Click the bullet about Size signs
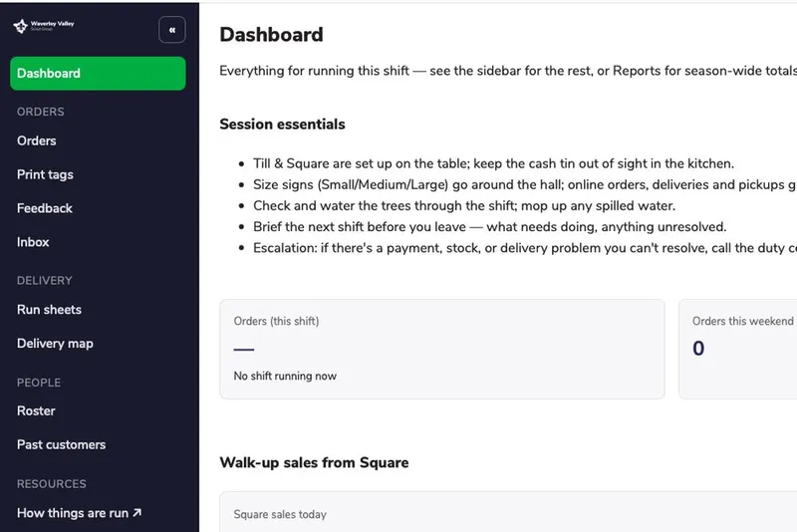The width and height of the screenshot is (797, 532). (x=525, y=184)
